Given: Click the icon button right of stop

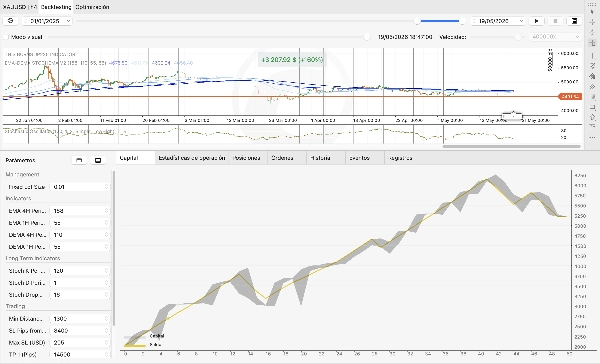Looking at the screenshot, I should pos(574,21).
